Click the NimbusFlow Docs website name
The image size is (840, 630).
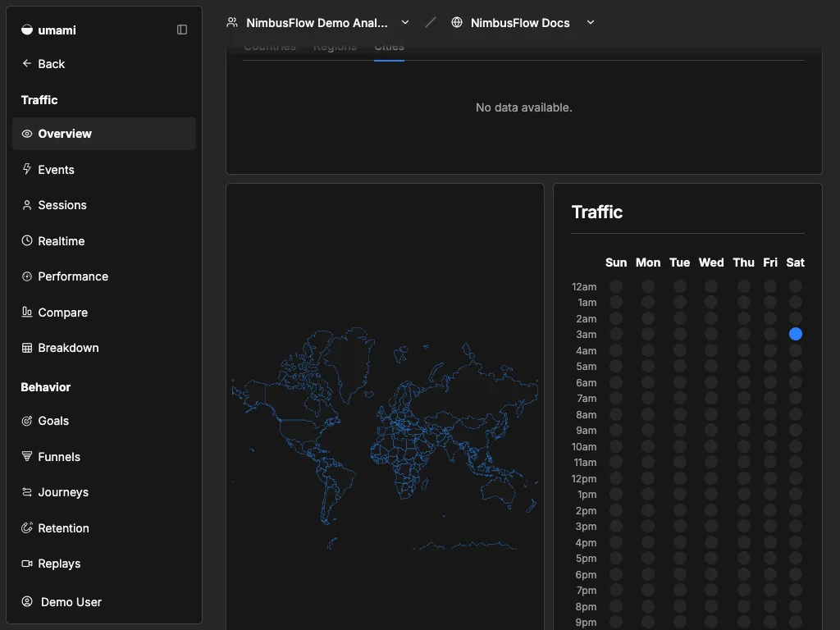520,22
